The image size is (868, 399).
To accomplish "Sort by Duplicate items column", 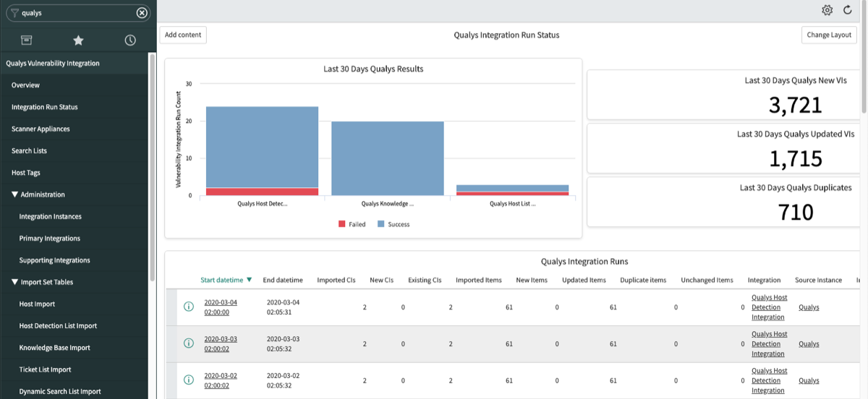I will point(643,280).
